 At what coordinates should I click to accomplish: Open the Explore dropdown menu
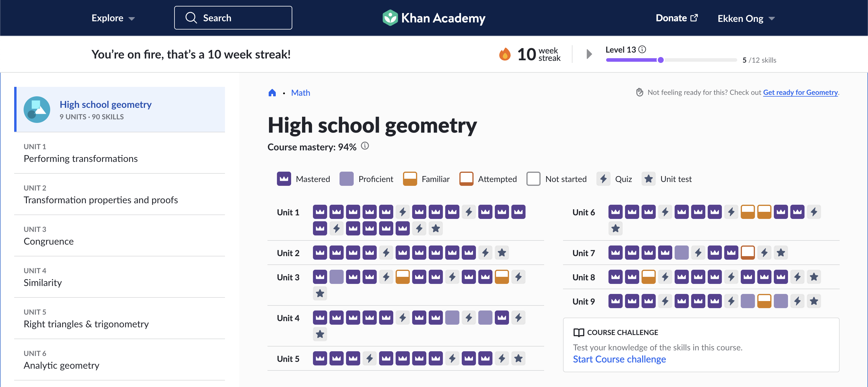113,18
